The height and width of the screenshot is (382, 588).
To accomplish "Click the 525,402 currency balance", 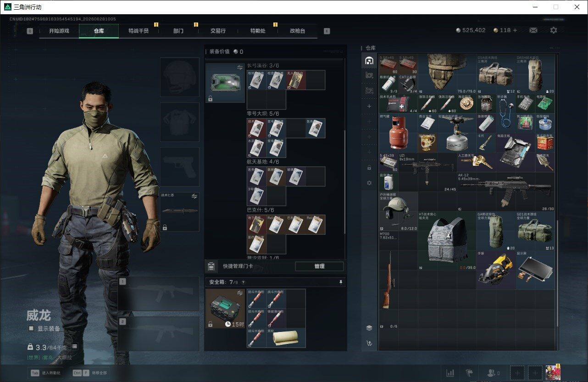I will pyautogui.click(x=471, y=30).
